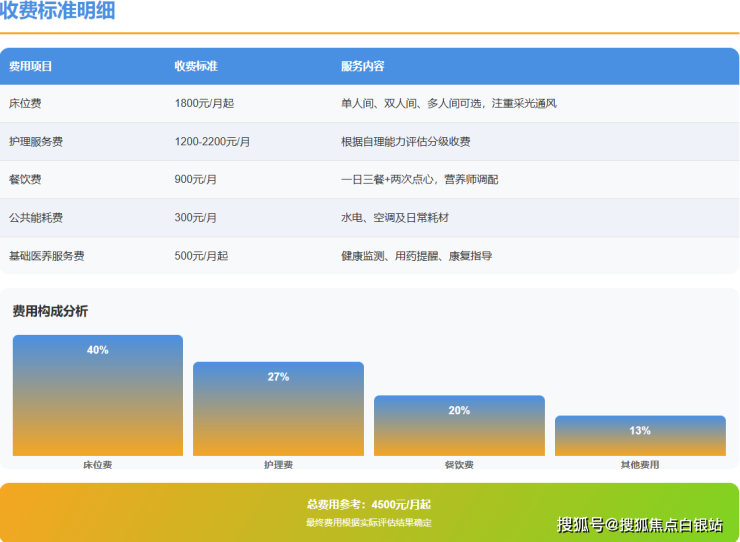
Task: Select the 1200-2200元/月 price cell
Action: [212, 142]
